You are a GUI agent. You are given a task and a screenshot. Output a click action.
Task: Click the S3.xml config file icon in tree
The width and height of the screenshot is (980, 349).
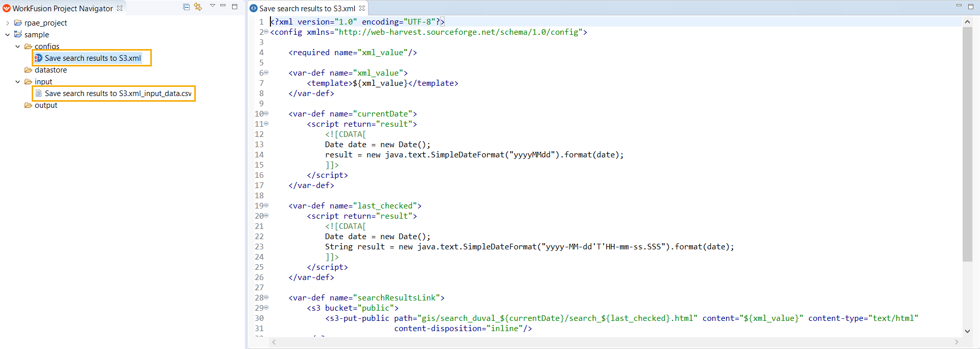(x=38, y=58)
